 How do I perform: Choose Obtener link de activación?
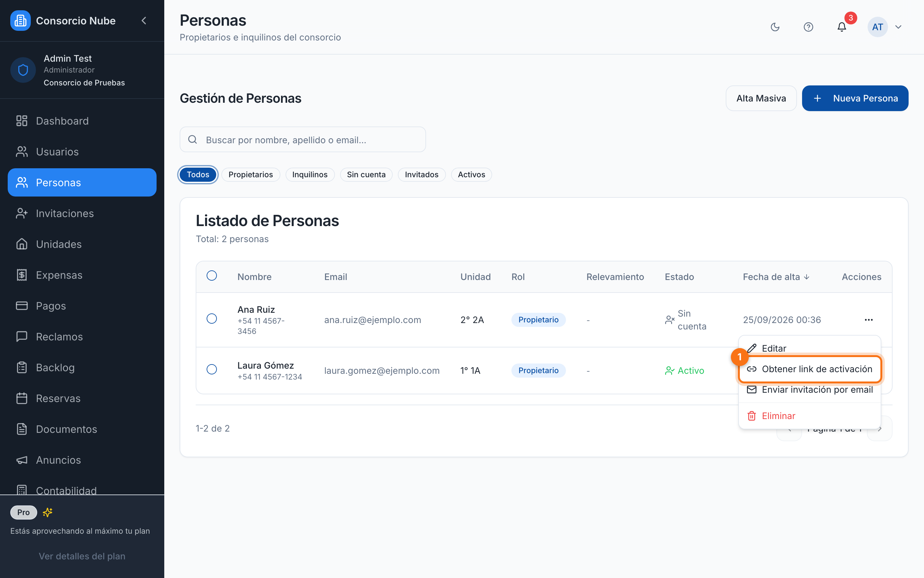coord(809,369)
